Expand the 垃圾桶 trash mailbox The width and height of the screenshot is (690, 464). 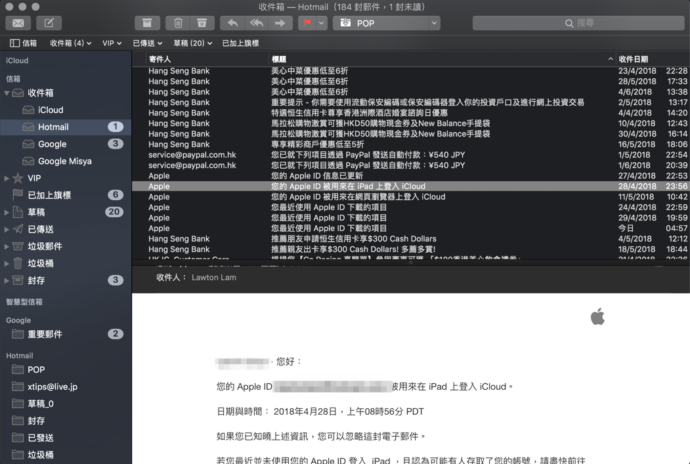click(x=7, y=263)
